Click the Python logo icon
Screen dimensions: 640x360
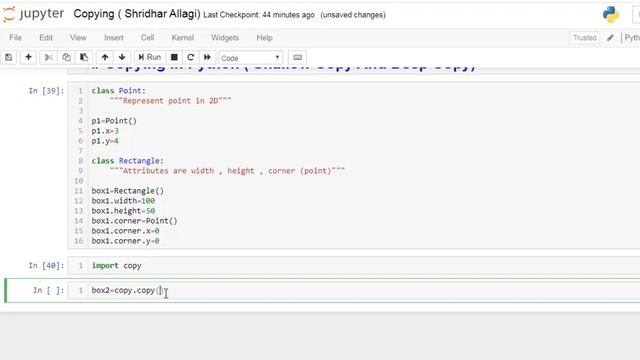pos(611,15)
